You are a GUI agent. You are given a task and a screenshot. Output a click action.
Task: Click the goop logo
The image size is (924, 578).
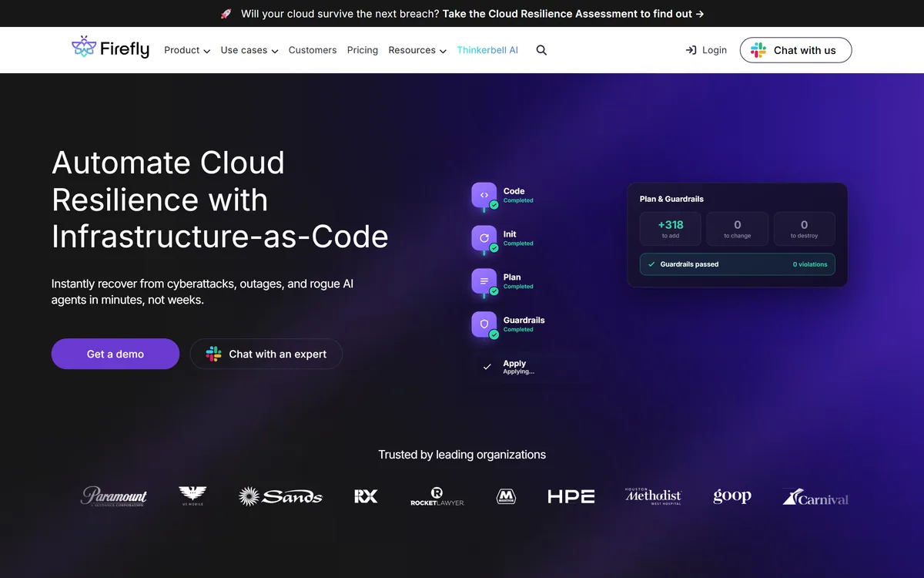pyautogui.click(x=732, y=497)
